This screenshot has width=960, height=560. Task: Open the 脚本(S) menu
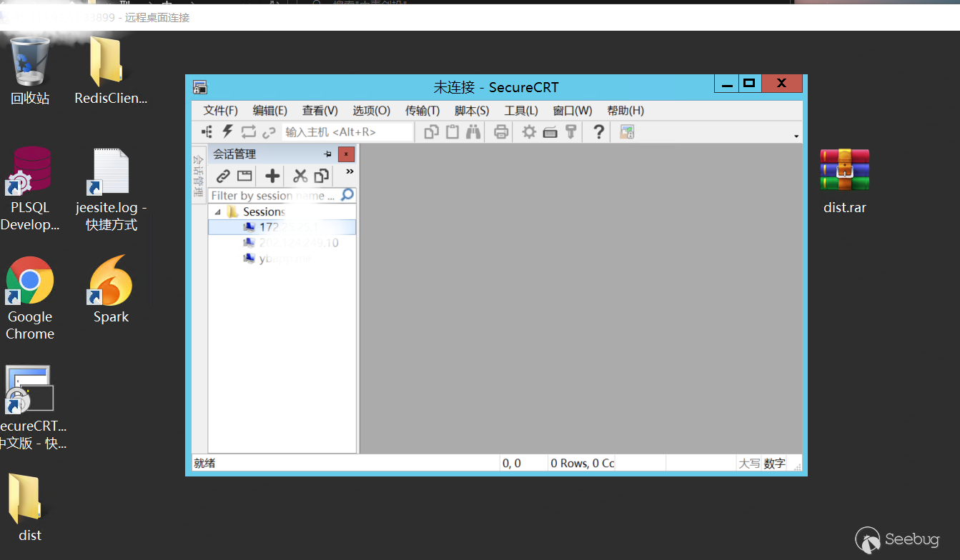pyautogui.click(x=472, y=111)
